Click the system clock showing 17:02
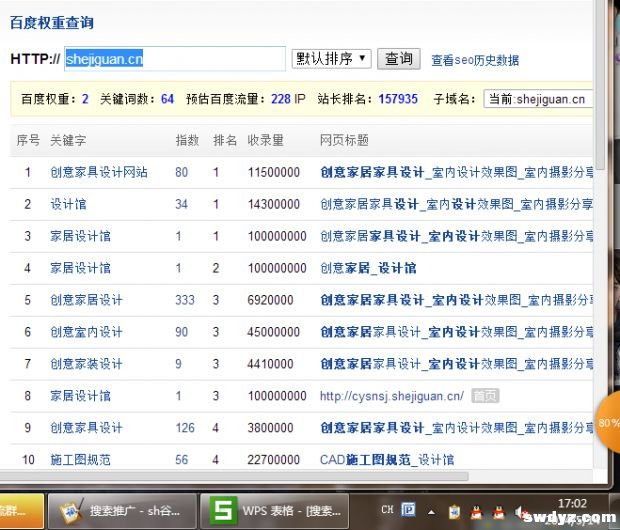 (572, 504)
